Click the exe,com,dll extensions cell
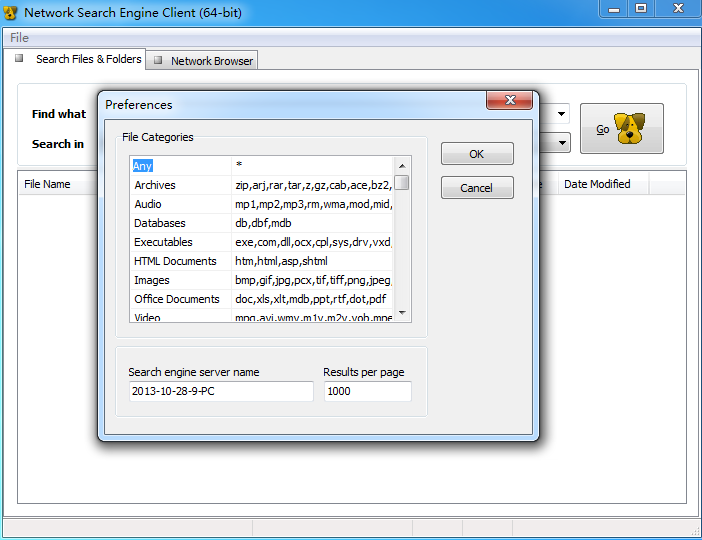This screenshot has height=540, width=702. point(312,242)
